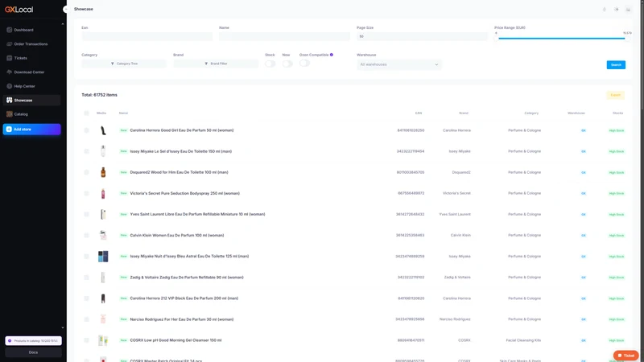Click Price Range minimum slider handle
The height and width of the screenshot is (362, 644).
[497, 38]
